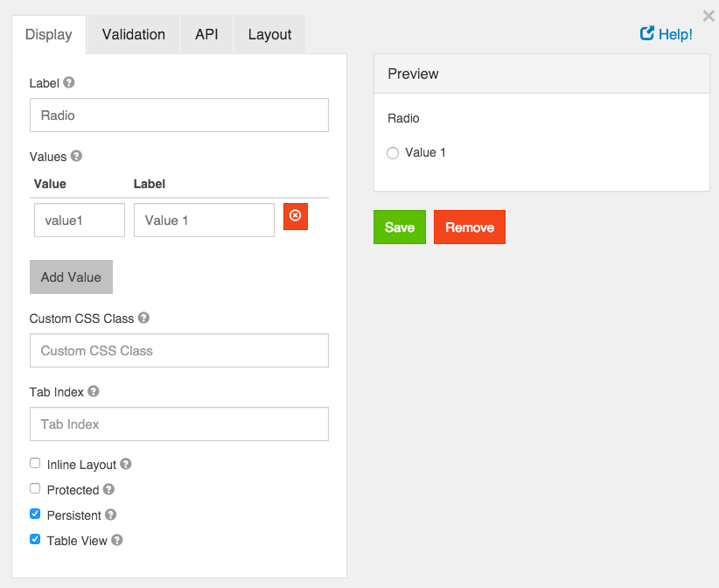Screen dimensions: 719x588
Task: Open the API tab
Action: pyautogui.click(x=206, y=35)
